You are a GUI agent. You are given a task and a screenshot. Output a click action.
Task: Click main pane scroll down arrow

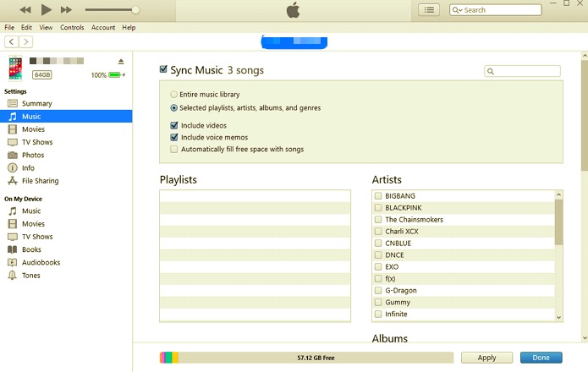(x=585, y=338)
